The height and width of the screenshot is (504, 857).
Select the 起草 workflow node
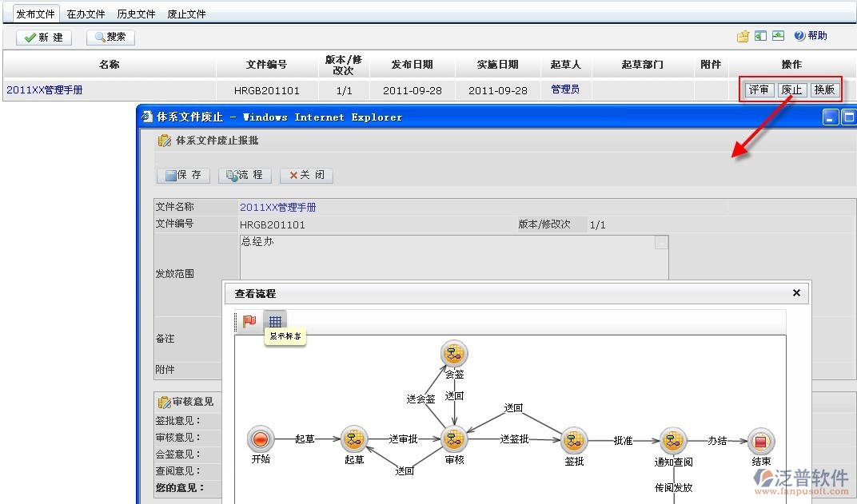point(354,439)
